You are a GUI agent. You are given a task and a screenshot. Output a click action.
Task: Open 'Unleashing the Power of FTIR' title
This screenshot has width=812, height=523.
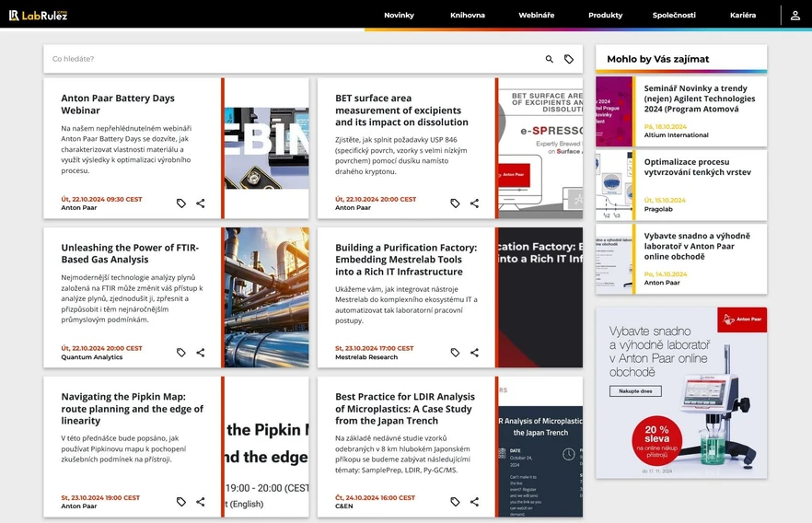tap(130, 254)
